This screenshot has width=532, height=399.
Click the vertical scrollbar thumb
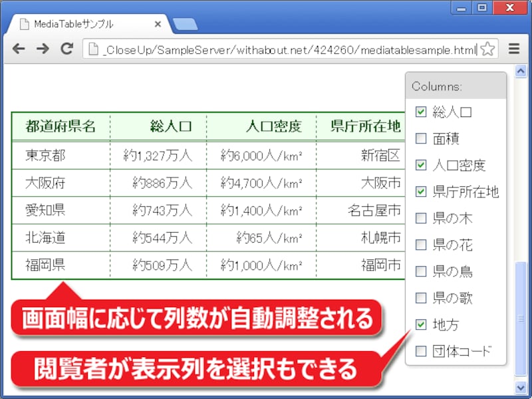click(x=521, y=319)
